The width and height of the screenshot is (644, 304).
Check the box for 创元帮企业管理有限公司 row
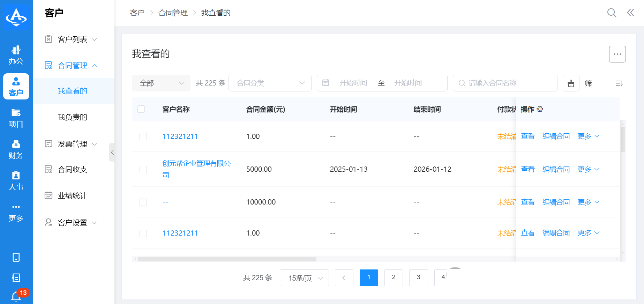click(x=143, y=169)
